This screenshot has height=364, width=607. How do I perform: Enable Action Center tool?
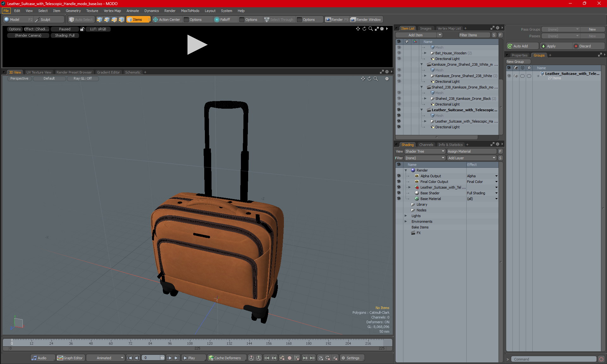(167, 20)
